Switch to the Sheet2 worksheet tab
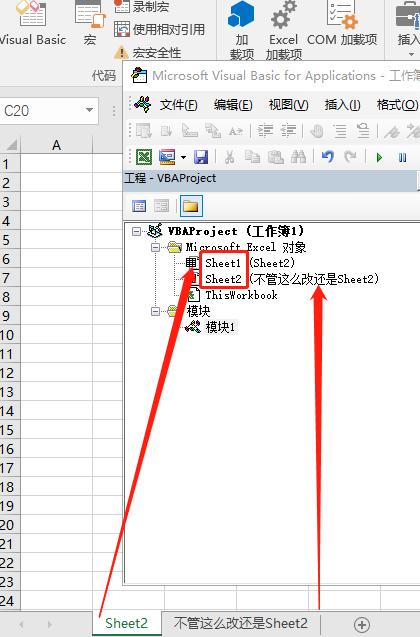 click(x=126, y=623)
